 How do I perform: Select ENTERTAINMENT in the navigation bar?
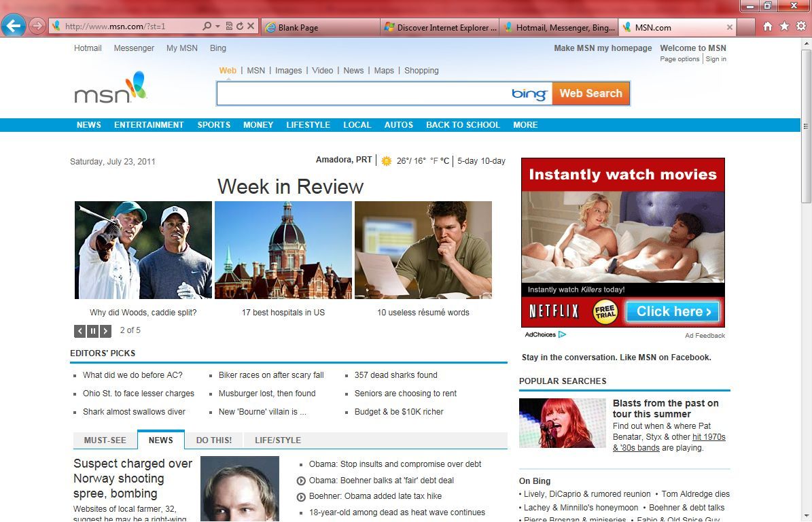coord(149,125)
